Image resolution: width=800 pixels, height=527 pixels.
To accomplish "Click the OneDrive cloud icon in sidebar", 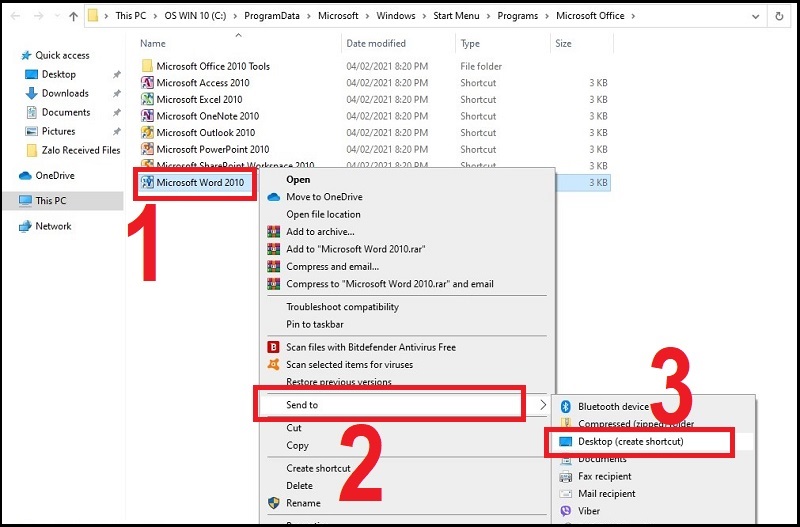I will click(x=25, y=176).
